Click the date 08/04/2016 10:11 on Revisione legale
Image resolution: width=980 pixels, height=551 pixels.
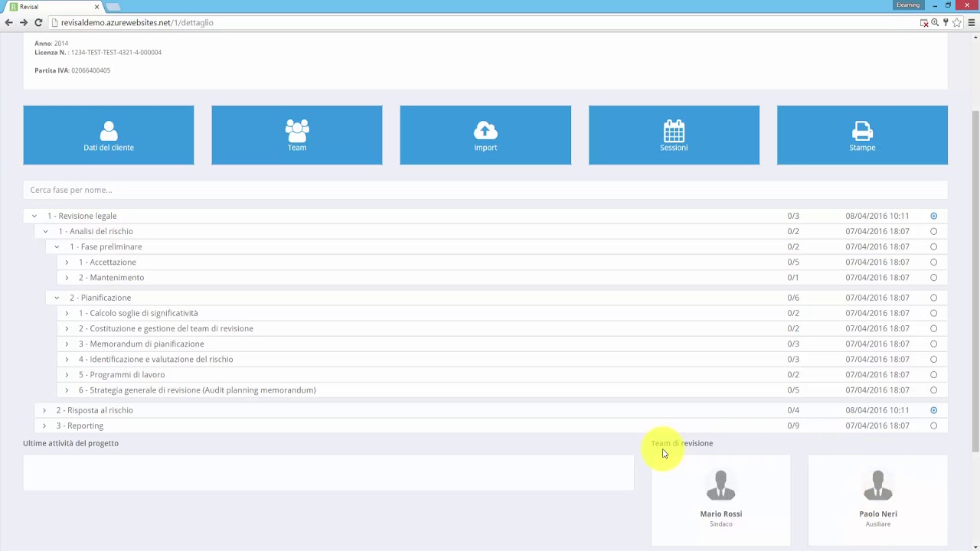click(877, 216)
